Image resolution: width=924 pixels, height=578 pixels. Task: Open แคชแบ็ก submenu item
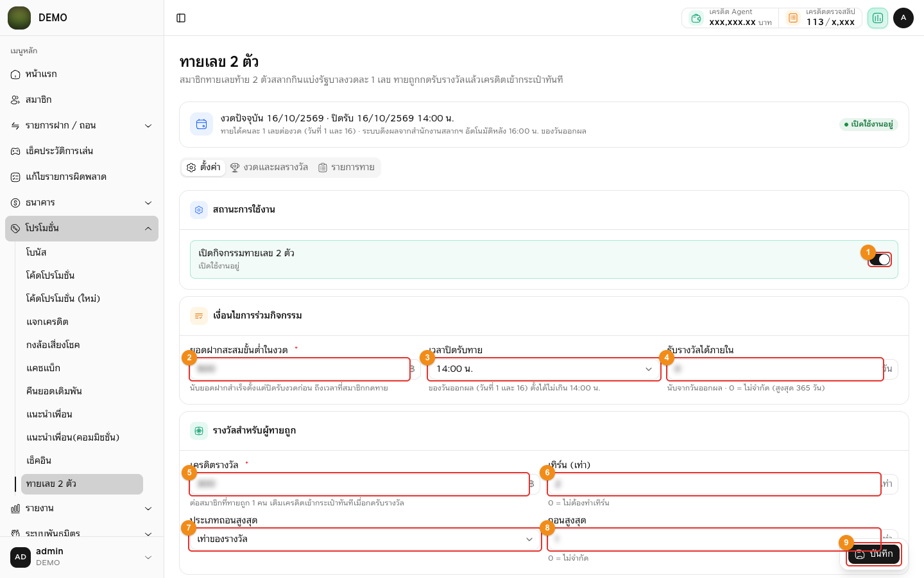click(82, 368)
